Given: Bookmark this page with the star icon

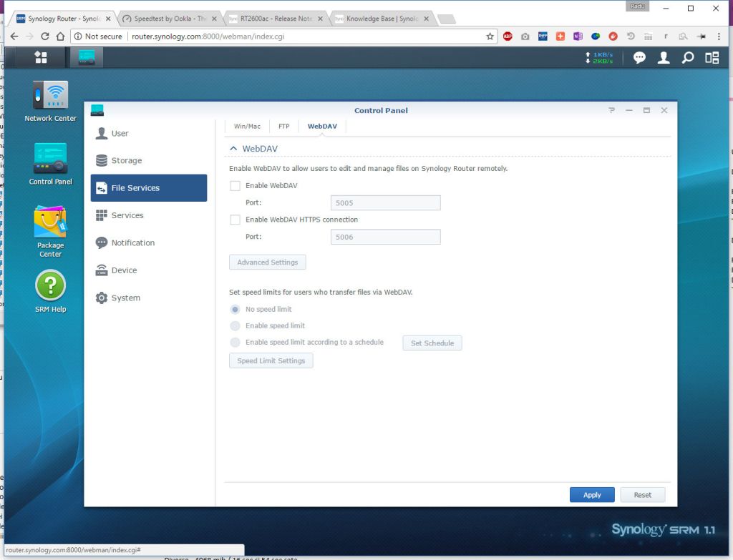Looking at the screenshot, I should 490,36.
